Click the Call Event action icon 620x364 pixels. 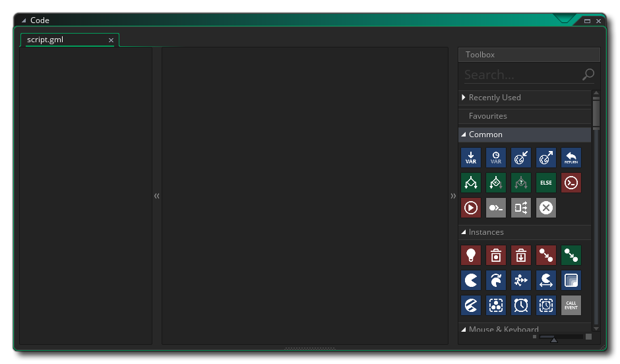coord(571,305)
